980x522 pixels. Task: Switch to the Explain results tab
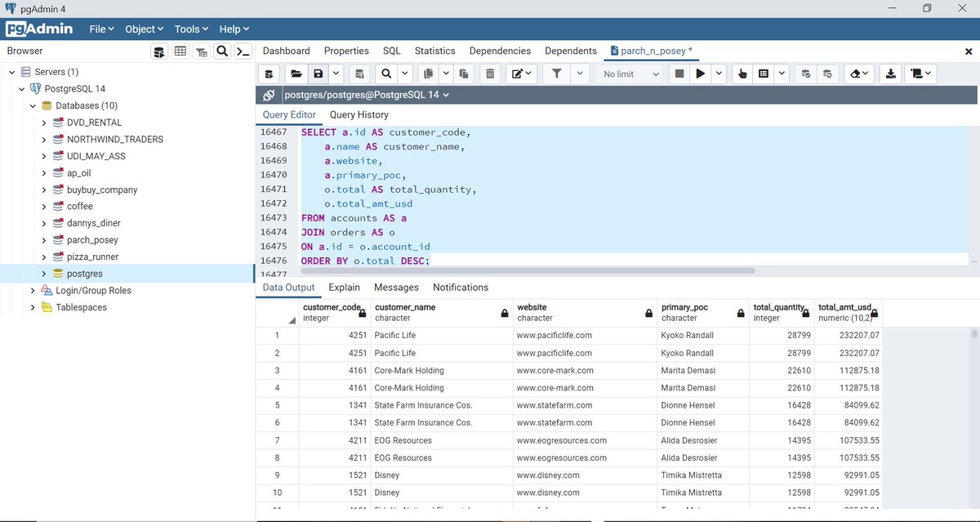(345, 288)
